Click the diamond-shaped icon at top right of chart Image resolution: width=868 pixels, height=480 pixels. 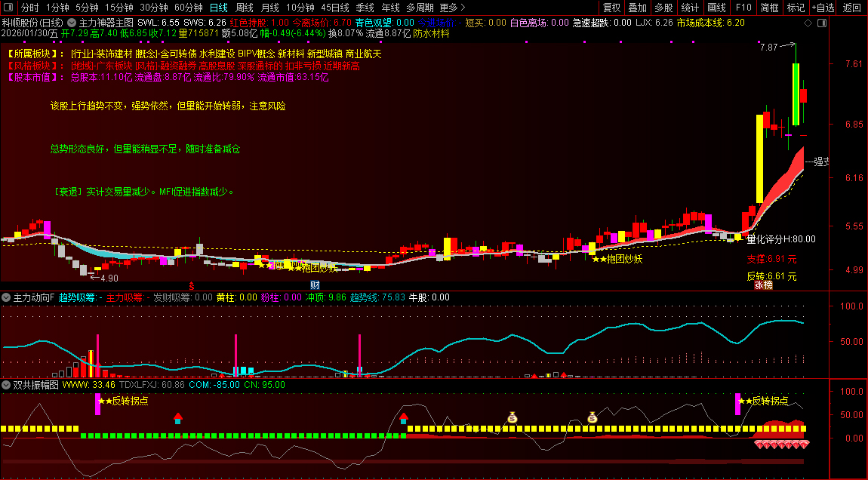click(x=808, y=23)
